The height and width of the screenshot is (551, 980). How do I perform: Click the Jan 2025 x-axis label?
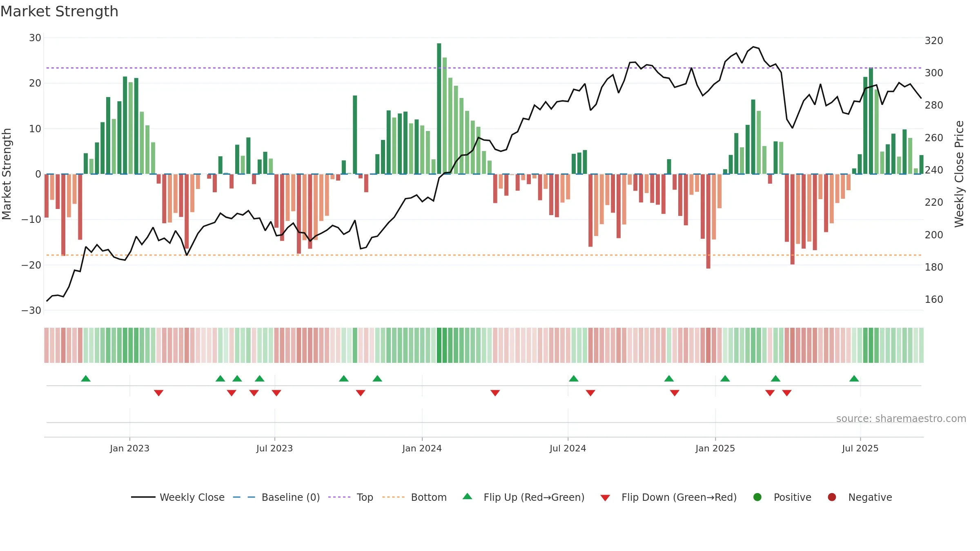pyautogui.click(x=715, y=448)
